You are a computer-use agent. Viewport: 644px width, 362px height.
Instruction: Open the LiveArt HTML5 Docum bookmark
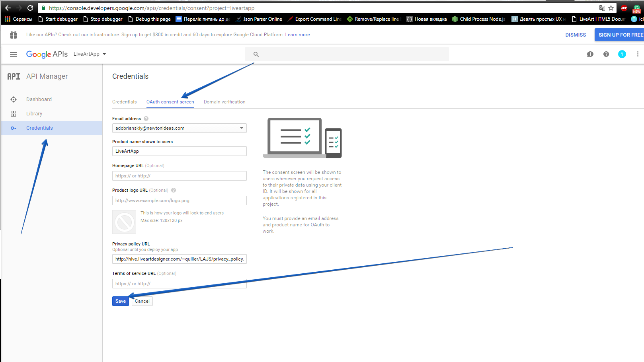[x=599, y=19]
